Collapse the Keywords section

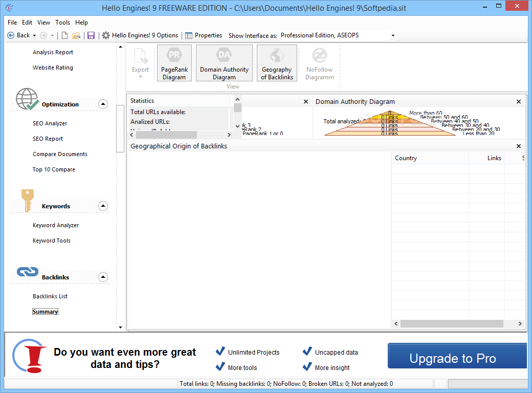[x=103, y=206]
